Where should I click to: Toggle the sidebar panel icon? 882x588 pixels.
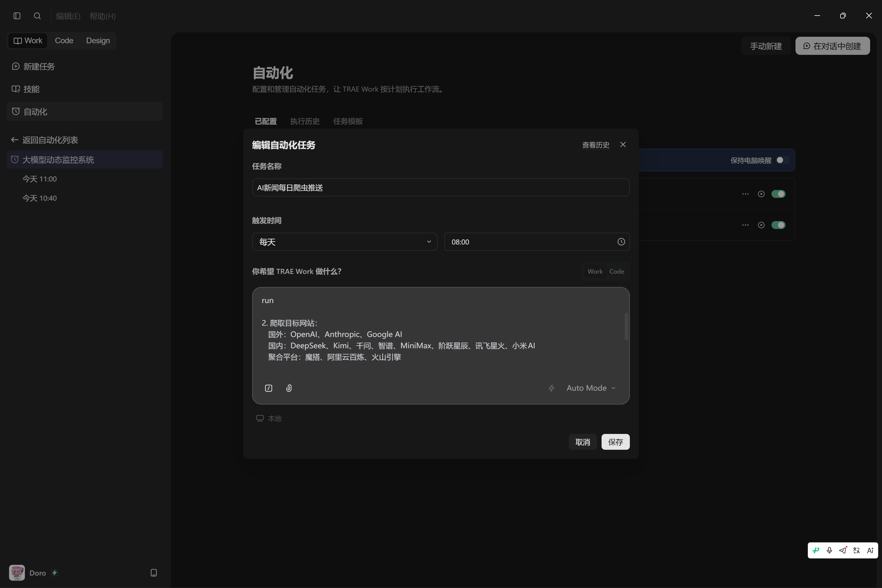17,16
